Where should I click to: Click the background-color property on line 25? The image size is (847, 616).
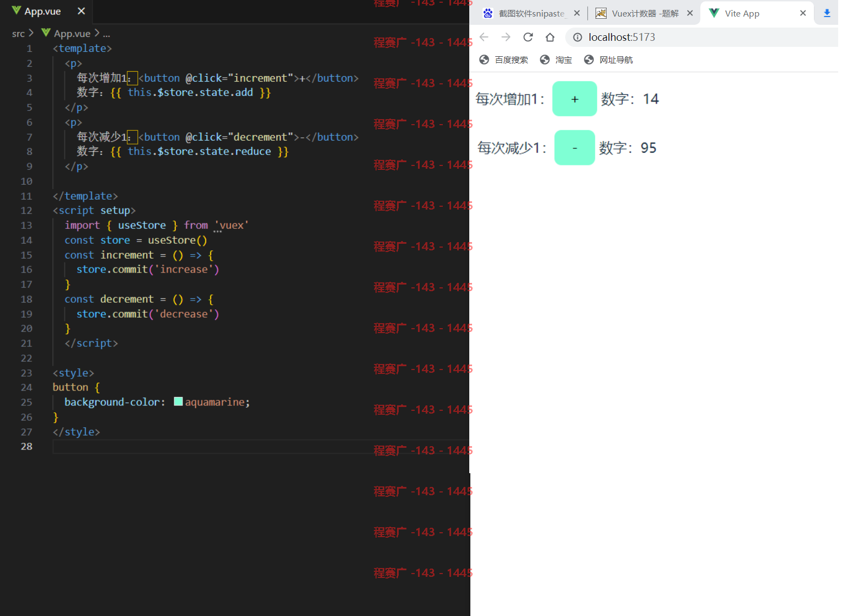coord(112,402)
